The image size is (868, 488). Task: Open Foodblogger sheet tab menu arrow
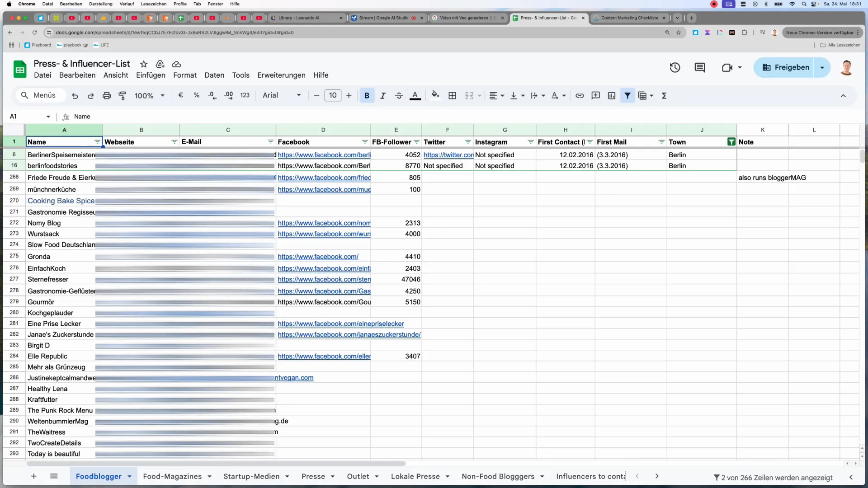129,477
